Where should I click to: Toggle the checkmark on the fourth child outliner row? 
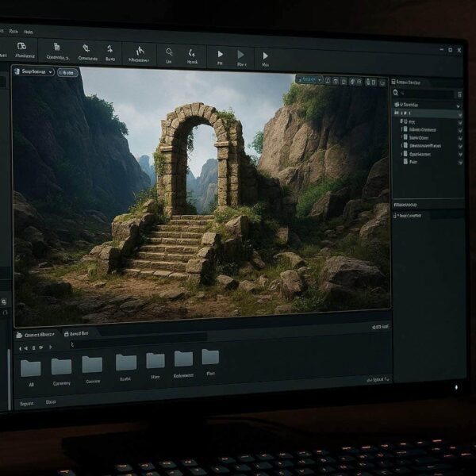click(x=460, y=146)
